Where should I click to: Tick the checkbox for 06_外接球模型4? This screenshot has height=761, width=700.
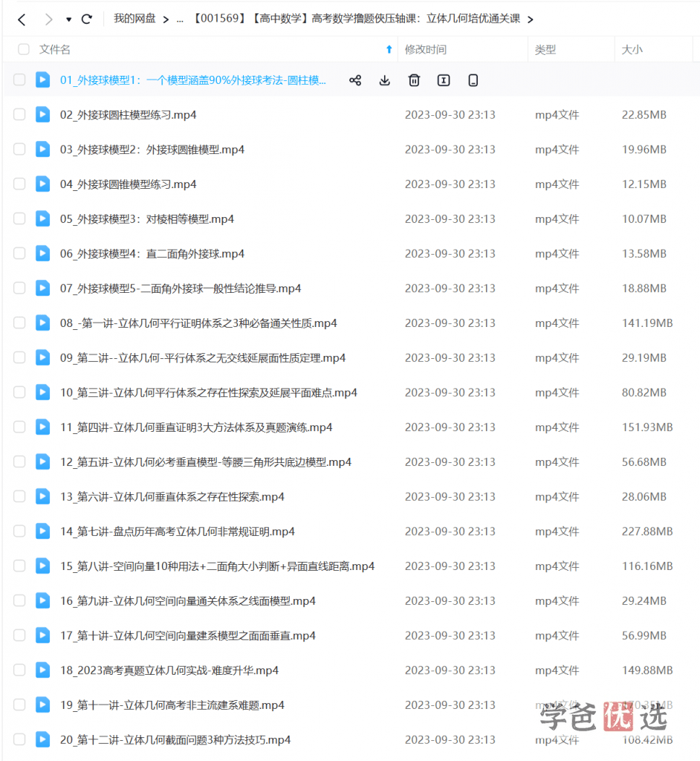[x=19, y=253]
